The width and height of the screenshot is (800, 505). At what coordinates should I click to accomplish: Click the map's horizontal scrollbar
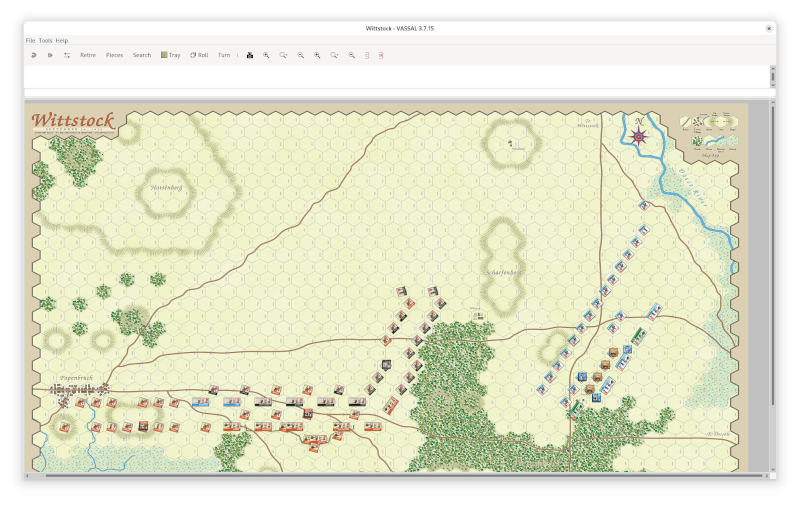tap(397, 475)
